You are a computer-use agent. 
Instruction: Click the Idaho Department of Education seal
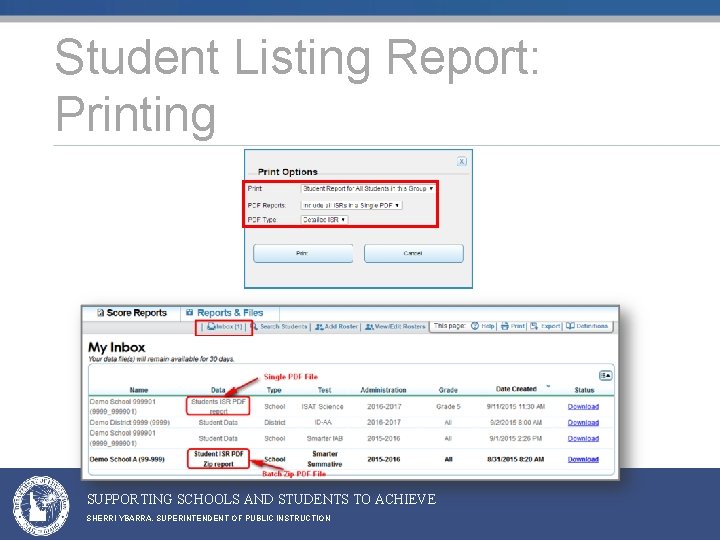pyautogui.click(x=41, y=506)
